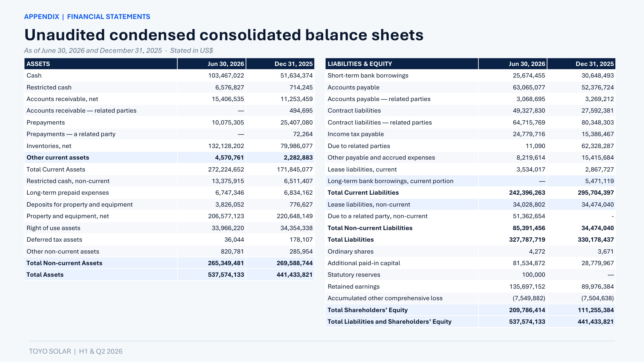This screenshot has height=362, width=644.
Task: Select the Total Current Liabilities row label
Action: coord(363,193)
